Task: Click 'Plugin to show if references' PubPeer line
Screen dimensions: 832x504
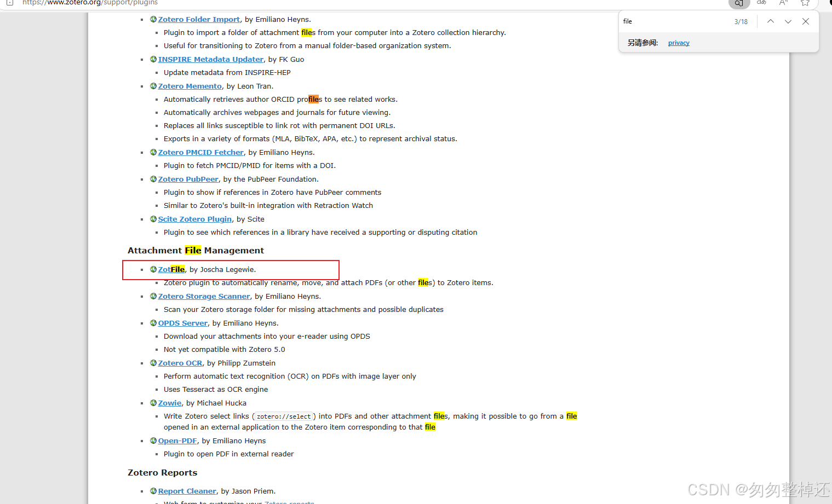Action: pos(272,192)
